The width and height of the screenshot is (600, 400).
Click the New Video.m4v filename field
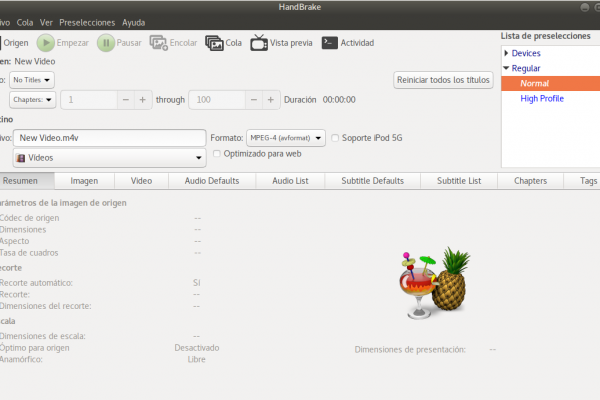109,138
